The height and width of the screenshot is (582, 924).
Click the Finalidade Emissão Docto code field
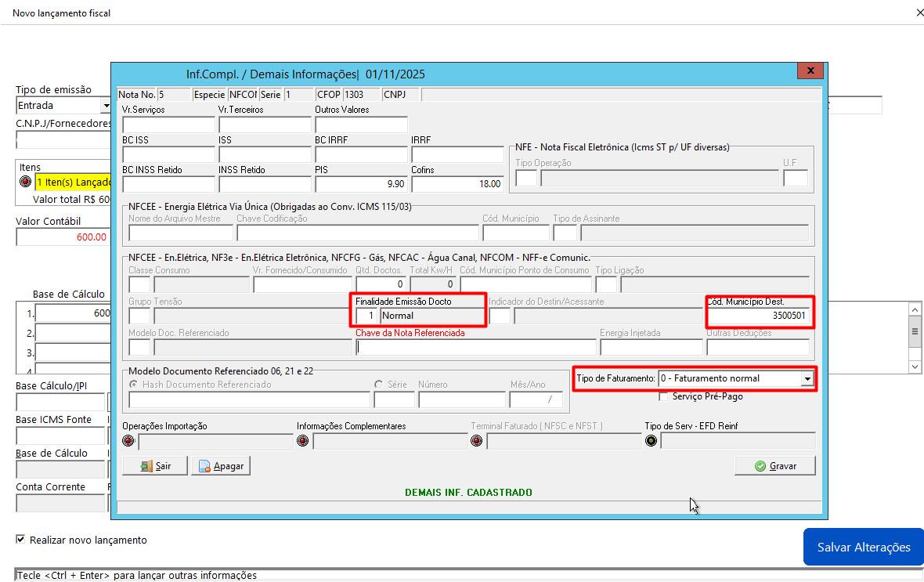pos(366,316)
